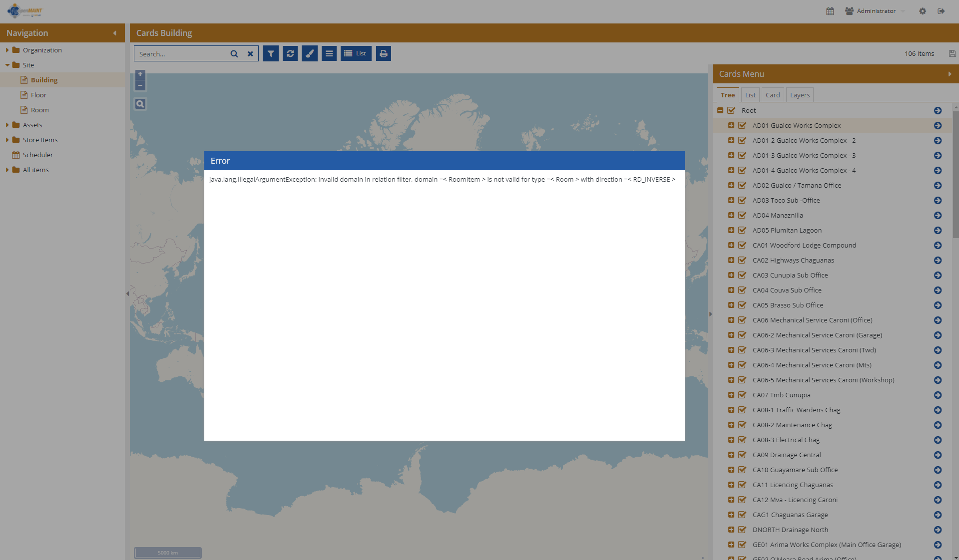Open the Administrator user menu
Screen dimensions: 959x560
pyautogui.click(x=876, y=11)
